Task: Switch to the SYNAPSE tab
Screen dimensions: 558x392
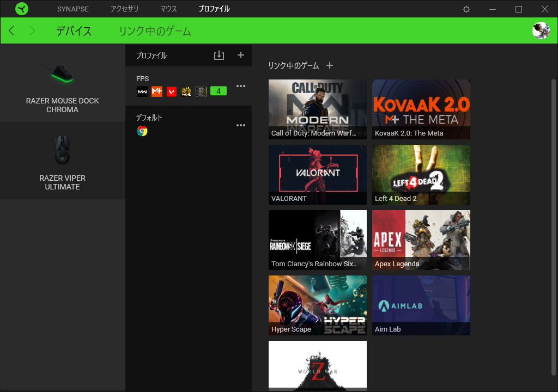Action: click(x=73, y=9)
